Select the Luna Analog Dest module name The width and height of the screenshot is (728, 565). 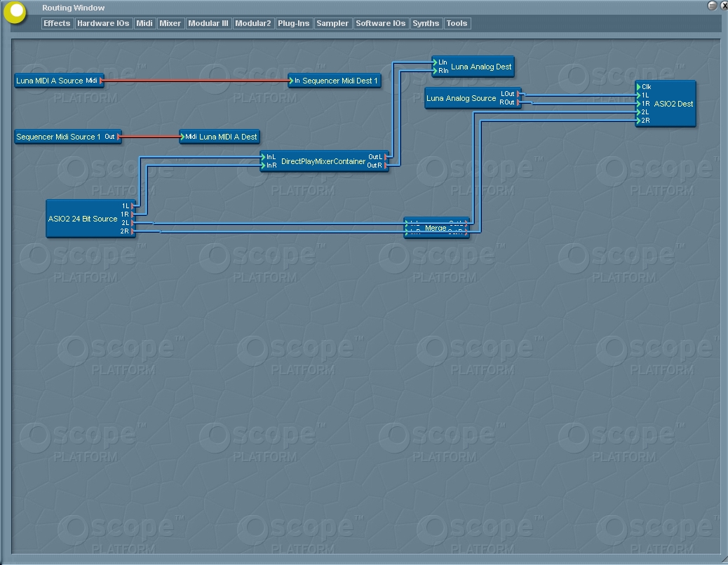[x=481, y=67]
